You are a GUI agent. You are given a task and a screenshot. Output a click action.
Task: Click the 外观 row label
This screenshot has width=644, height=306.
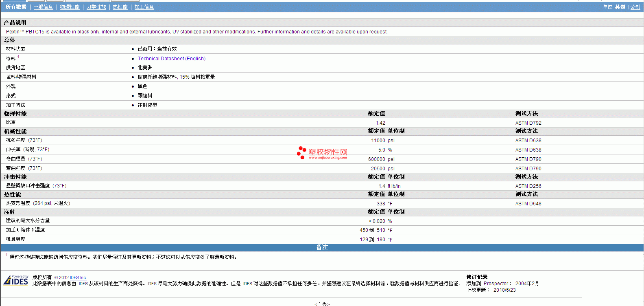click(11, 86)
